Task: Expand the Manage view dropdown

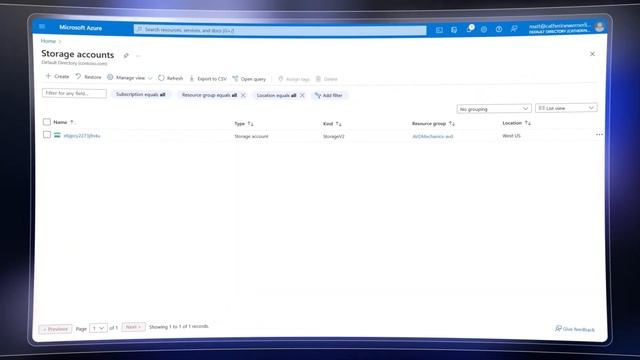Action: pyautogui.click(x=130, y=78)
